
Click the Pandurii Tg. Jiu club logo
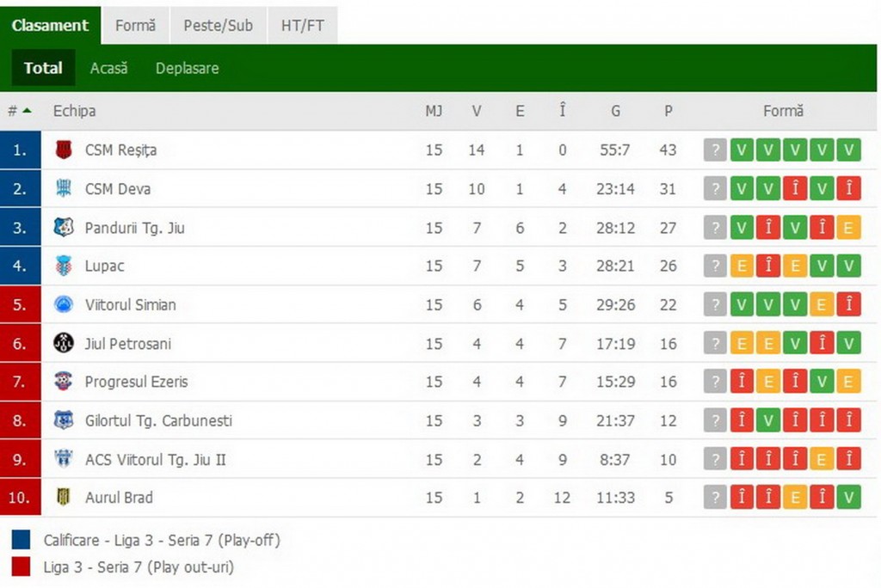click(x=64, y=228)
